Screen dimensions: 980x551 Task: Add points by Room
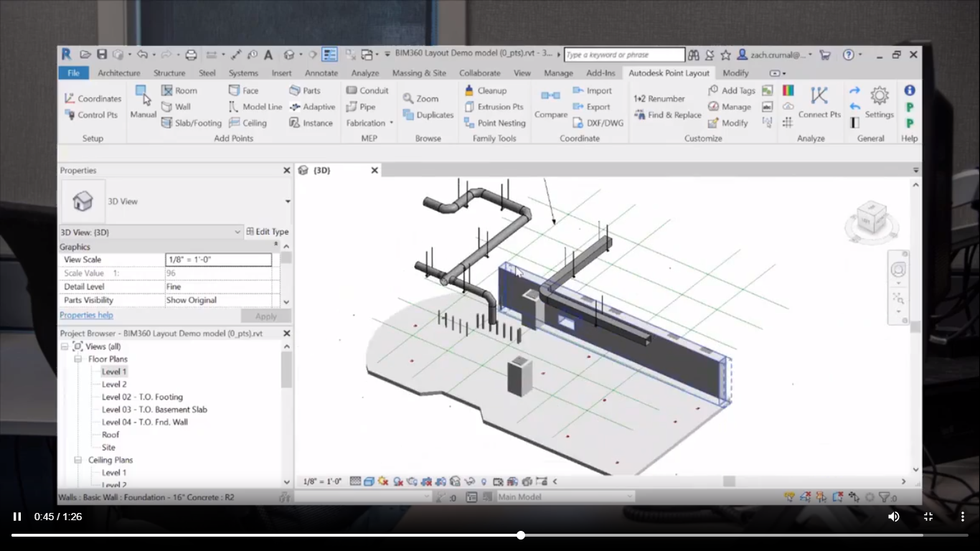[x=179, y=90]
